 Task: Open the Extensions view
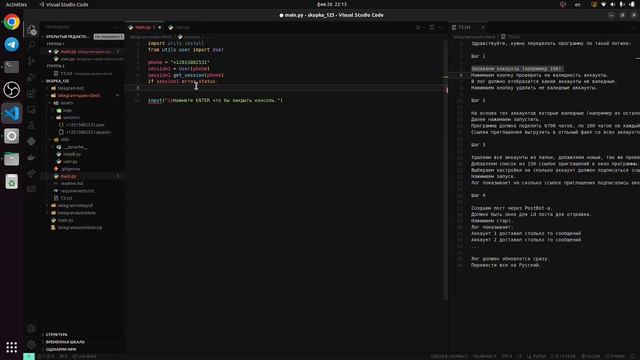pos(31,93)
